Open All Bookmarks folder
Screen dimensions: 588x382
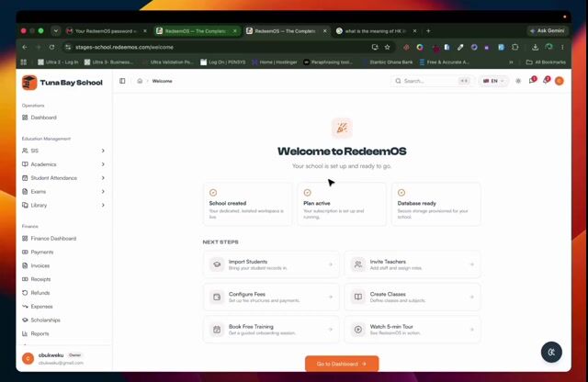546,62
